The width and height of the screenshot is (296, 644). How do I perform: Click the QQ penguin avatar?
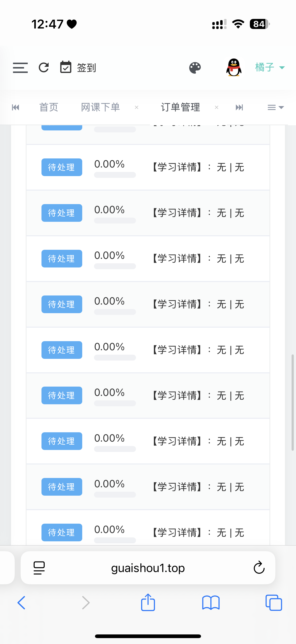point(234,67)
